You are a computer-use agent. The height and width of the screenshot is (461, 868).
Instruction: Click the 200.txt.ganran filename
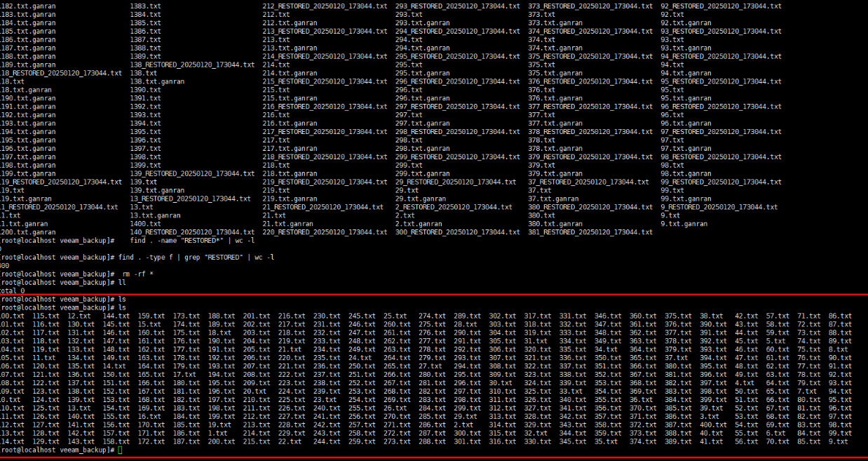pyautogui.click(x=28, y=232)
